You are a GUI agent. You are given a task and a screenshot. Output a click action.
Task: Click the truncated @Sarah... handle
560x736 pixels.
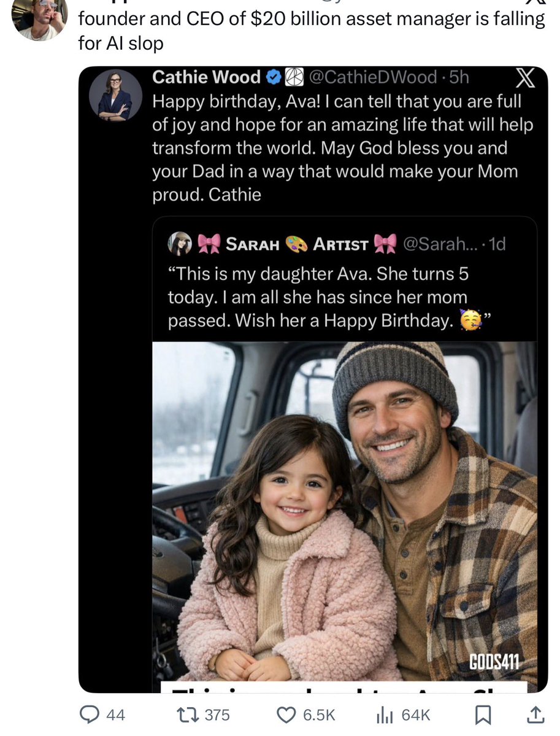coord(436,244)
